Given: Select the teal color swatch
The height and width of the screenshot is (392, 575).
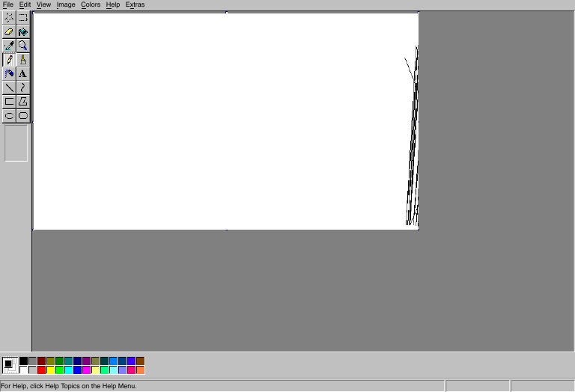Looking at the screenshot, I should 69,361.
